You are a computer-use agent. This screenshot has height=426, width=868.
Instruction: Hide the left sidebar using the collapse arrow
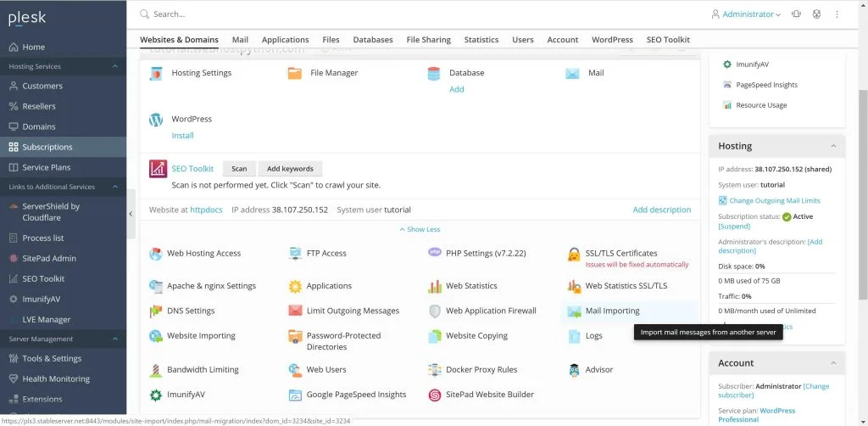pos(131,214)
